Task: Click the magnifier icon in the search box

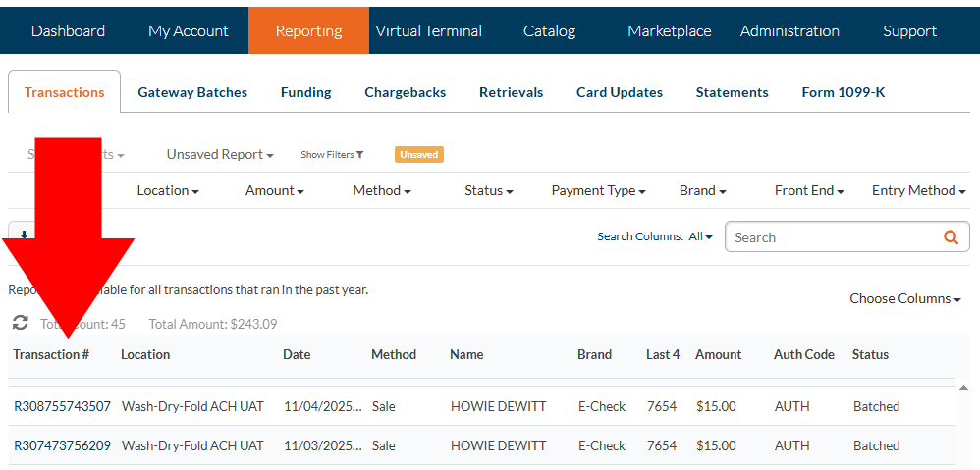Action: click(x=950, y=237)
